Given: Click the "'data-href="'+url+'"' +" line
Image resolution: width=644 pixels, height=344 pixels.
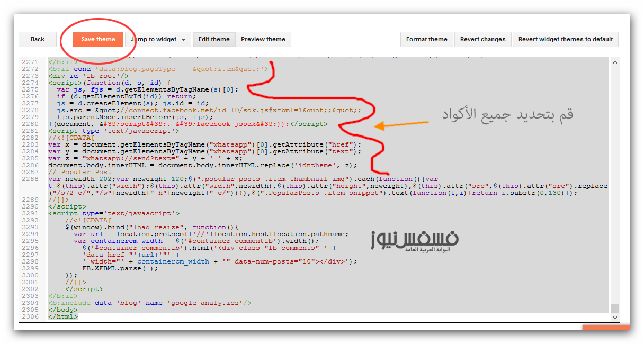Looking at the screenshot, I should 131,255.
